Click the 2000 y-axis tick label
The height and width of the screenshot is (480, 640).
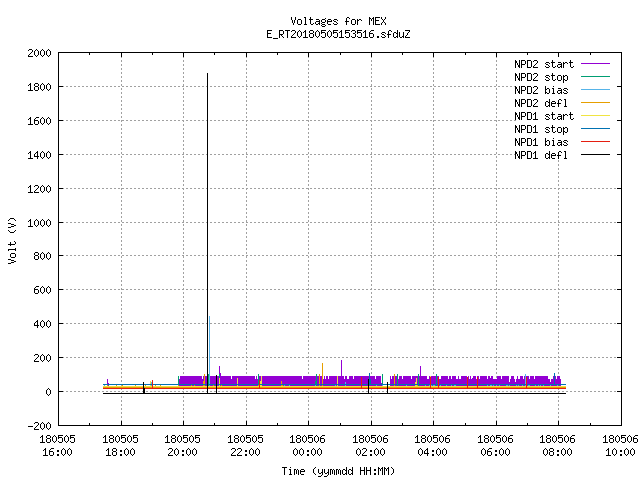[x=39, y=53]
